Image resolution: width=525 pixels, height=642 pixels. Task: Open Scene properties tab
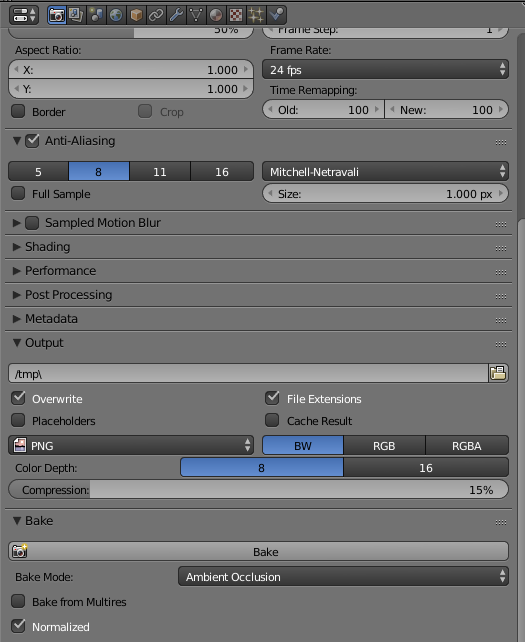point(96,15)
